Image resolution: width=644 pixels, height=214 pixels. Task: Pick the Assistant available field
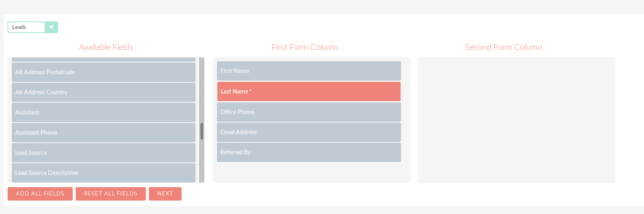[103, 112]
